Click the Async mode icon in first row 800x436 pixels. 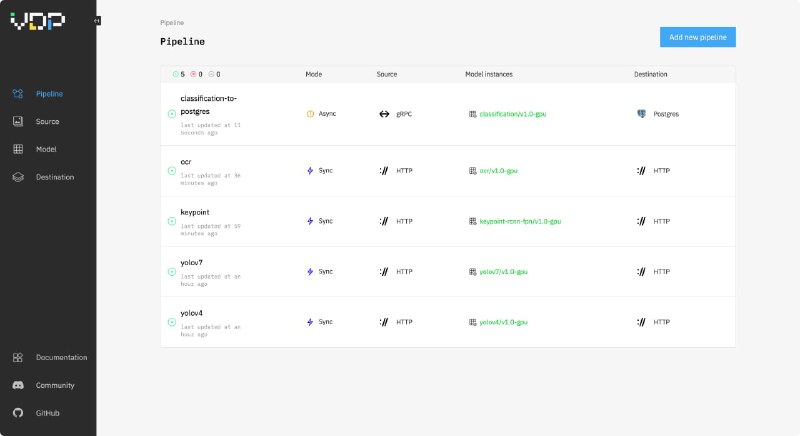(x=310, y=114)
